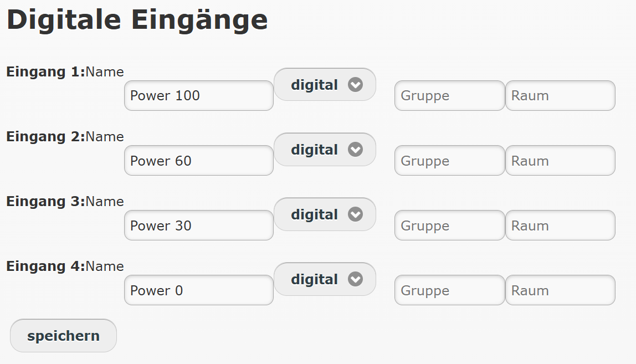
Task: Select the Gruppe field for Eingang 2
Action: click(449, 161)
